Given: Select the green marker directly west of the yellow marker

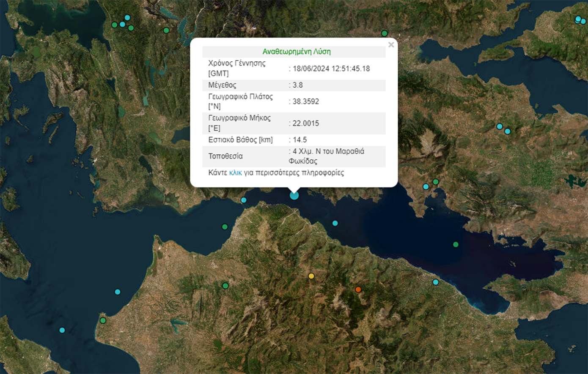Looking at the screenshot, I should point(225,286).
